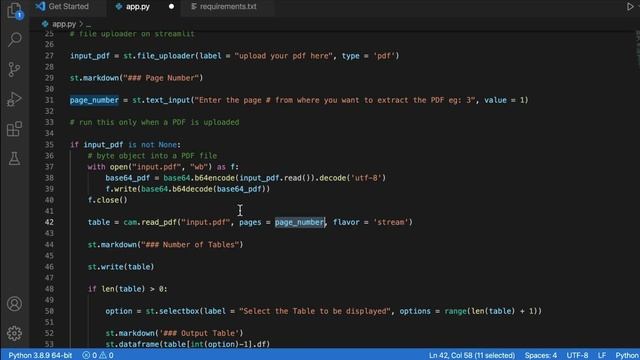
Task: Click Ln 42, Col 58 status entry
Action: click(x=472, y=355)
